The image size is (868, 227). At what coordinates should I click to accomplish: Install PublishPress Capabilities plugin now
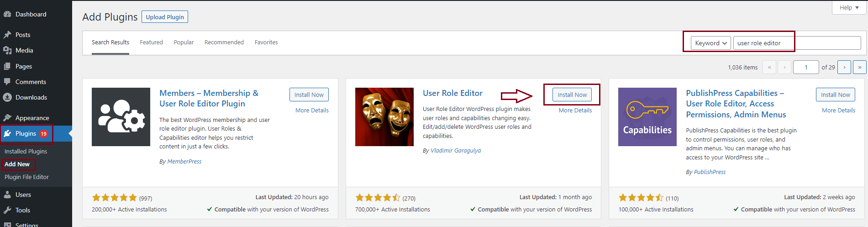point(836,95)
